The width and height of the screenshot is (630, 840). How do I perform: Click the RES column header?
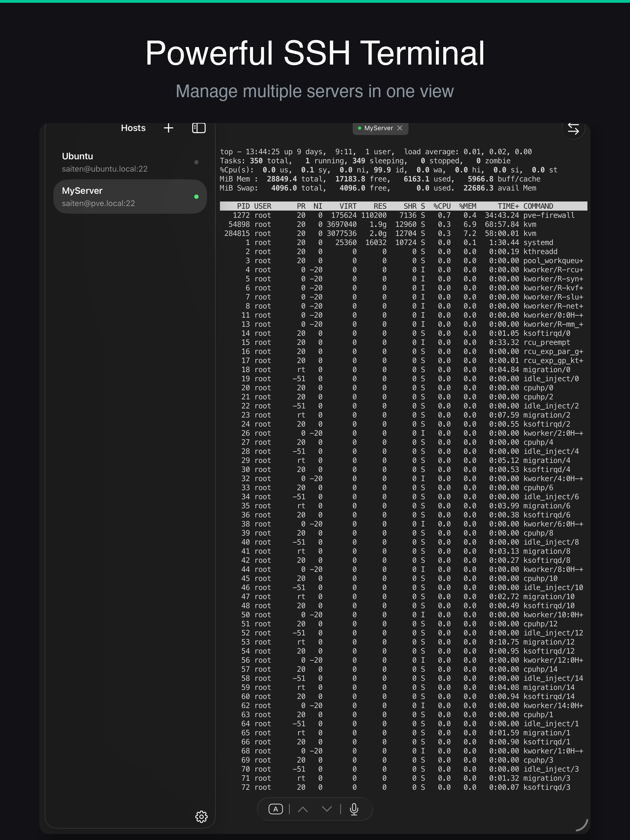click(x=380, y=206)
